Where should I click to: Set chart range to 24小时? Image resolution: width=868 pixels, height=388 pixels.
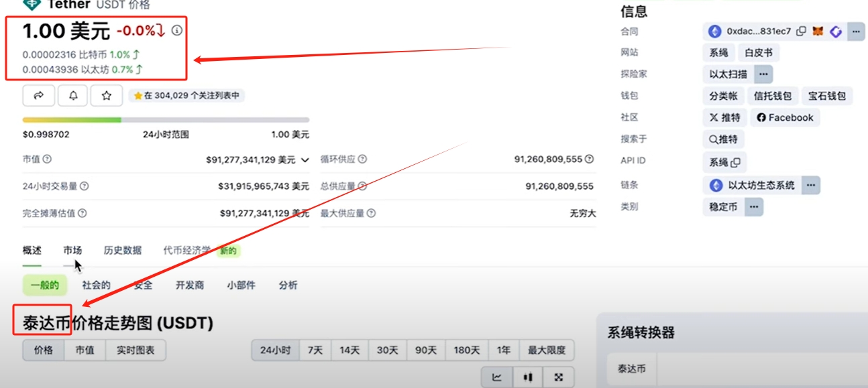(x=275, y=350)
